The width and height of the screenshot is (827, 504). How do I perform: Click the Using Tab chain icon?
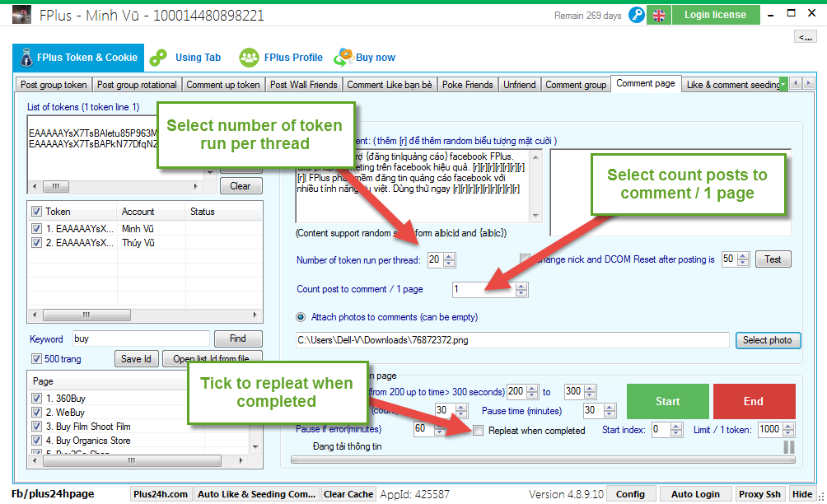158,58
